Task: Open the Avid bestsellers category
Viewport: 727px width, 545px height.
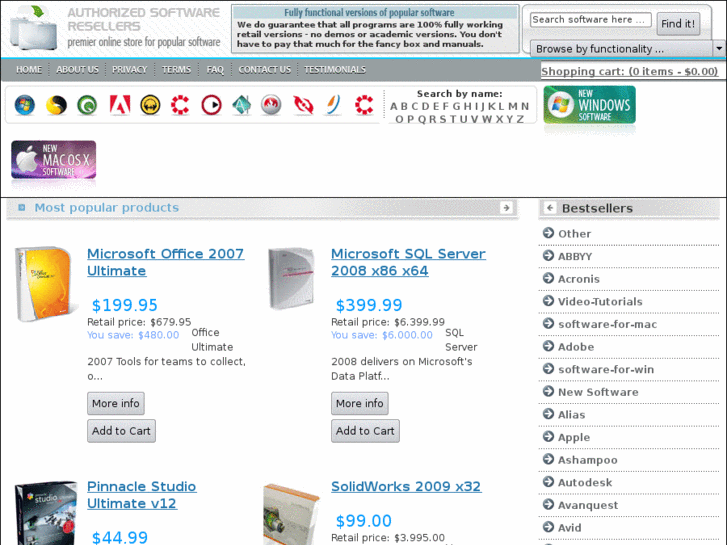Action: [569, 528]
